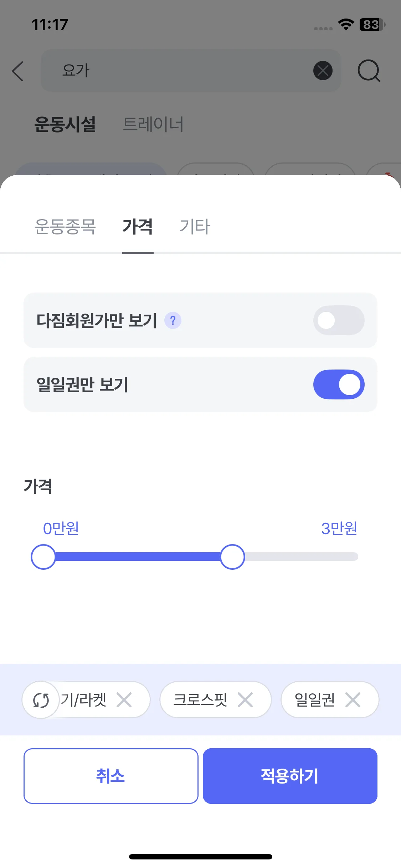Tap the back arrow icon
The width and height of the screenshot is (401, 868).
[x=18, y=71]
